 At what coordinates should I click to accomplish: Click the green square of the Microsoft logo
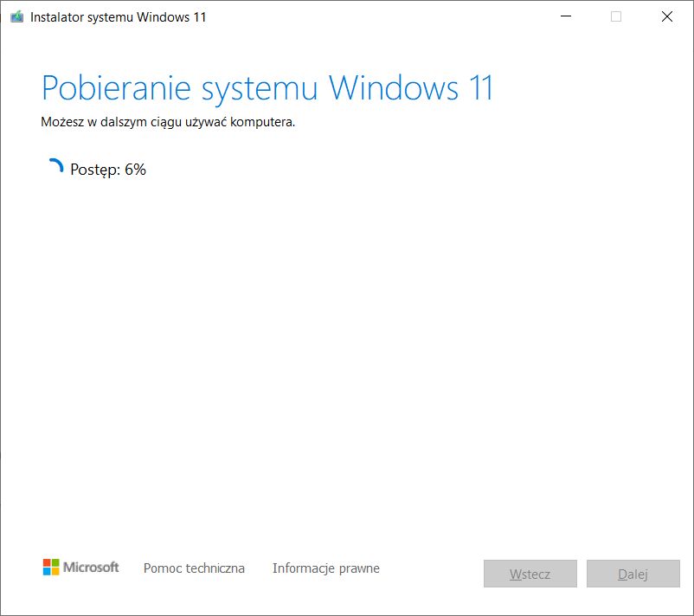(55, 563)
